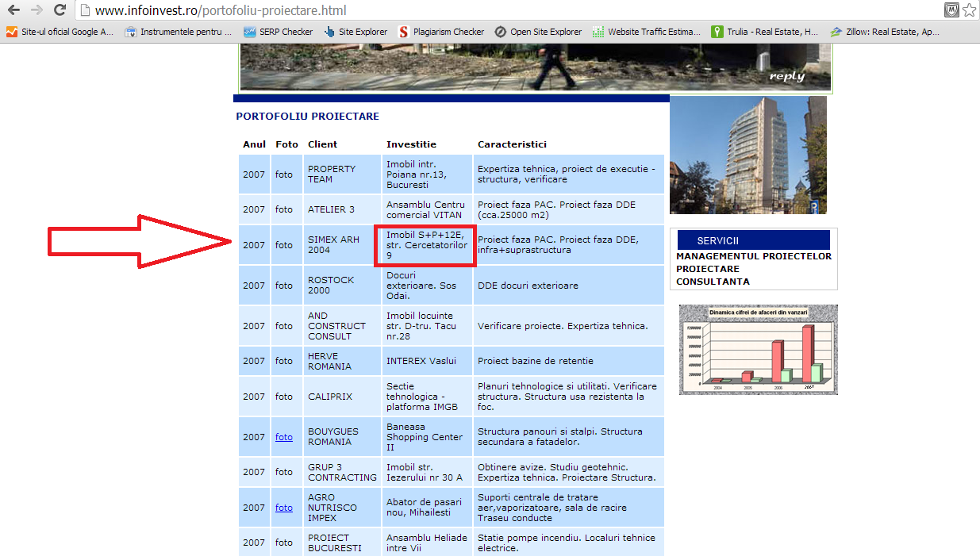Open foto link for AGRO NUTRISCO IMPEX
This screenshot has height=556, width=980.
284,508
